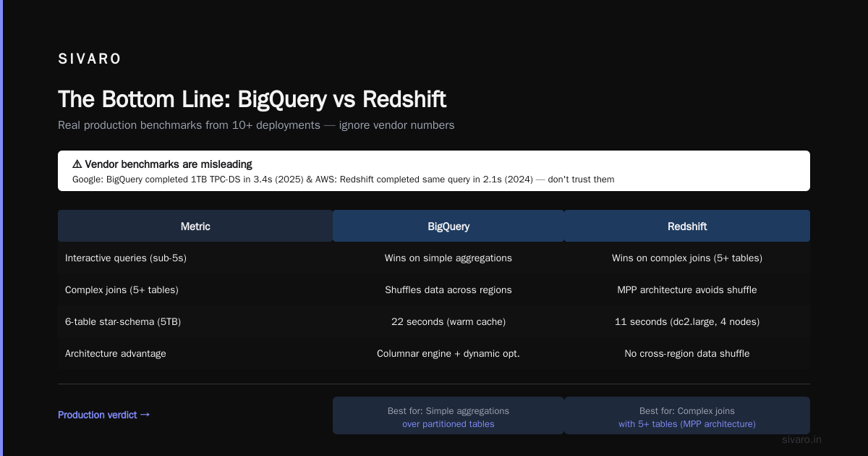Image resolution: width=868 pixels, height=456 pixels.
Task: Click 'Best for: Simple aggregations' verdict card
Action: pos(448,415)
